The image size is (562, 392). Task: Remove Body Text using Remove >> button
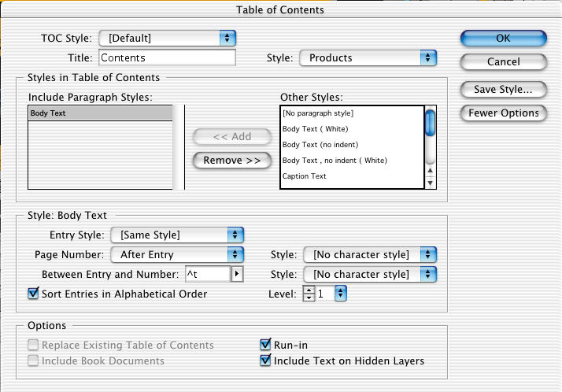(x=232, y=160)
